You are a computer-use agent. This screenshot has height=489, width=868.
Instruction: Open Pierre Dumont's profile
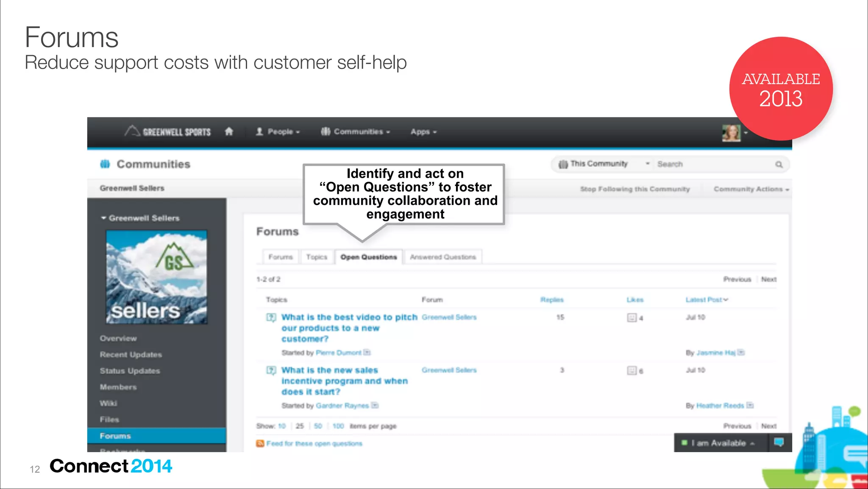tap(339, 353)
